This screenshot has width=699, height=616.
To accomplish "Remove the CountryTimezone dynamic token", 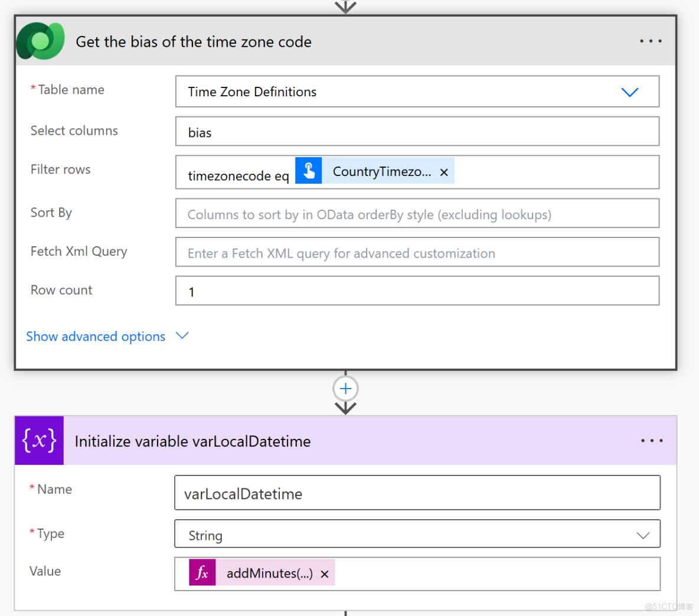I will pyautogui.click(x=444, y=172).
